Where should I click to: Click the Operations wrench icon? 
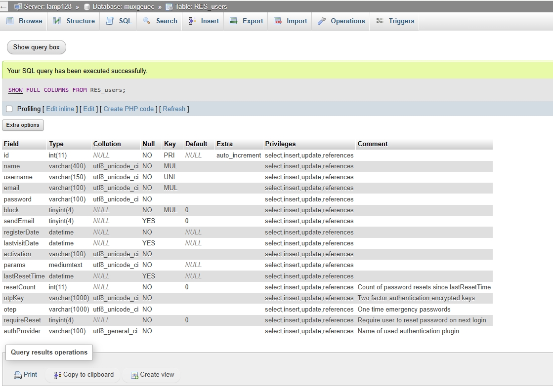point(322,21)
